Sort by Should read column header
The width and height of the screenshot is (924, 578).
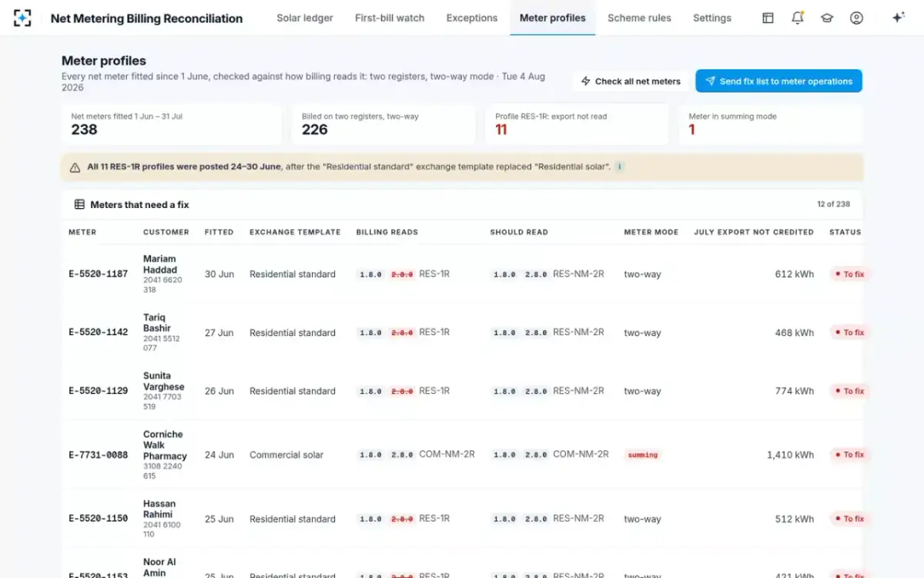tap(519, 232)
